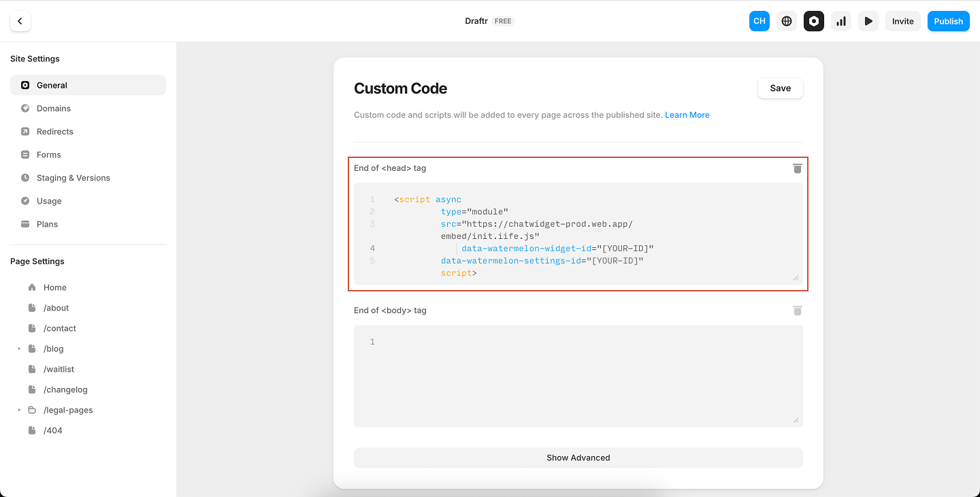The width and height of the screenshot is (980, 497).
Task: Delete the head tag code block
Action: tap(798, 168)
